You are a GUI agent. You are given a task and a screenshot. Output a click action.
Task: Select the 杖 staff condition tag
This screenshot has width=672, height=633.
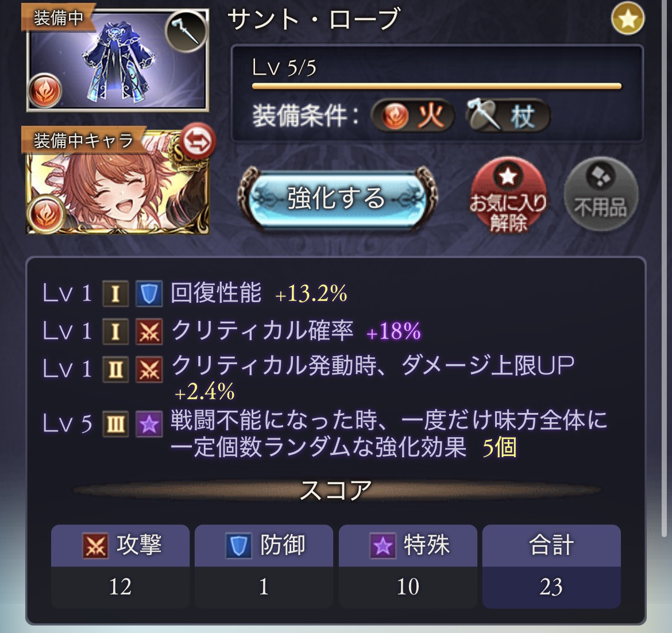pos(507,115)
